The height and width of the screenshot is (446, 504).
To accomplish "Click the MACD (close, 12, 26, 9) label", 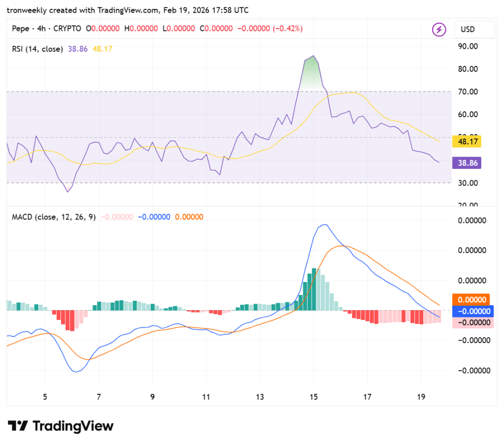I will [54, 217].
